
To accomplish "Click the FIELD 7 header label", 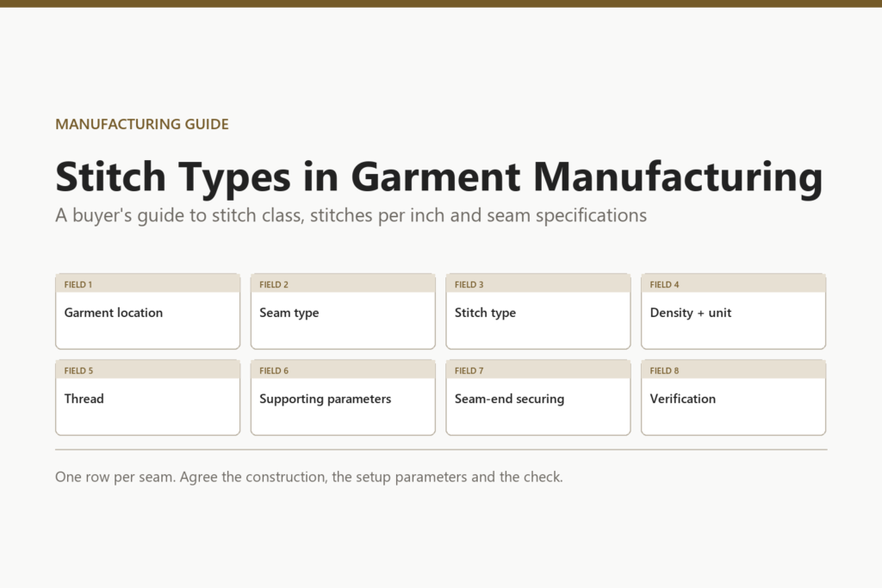I will [x=469, y=370].
